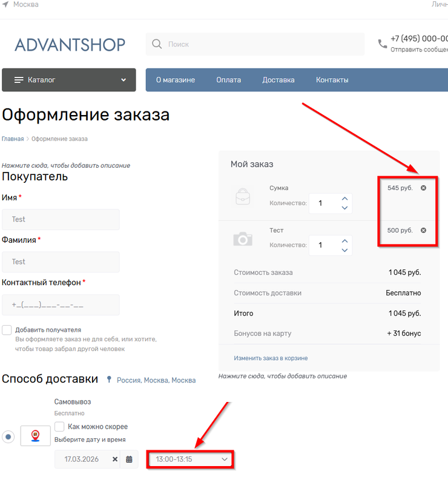Click the Москва city selector
Viewport: 448px width, 477px height.
point(26,5)
